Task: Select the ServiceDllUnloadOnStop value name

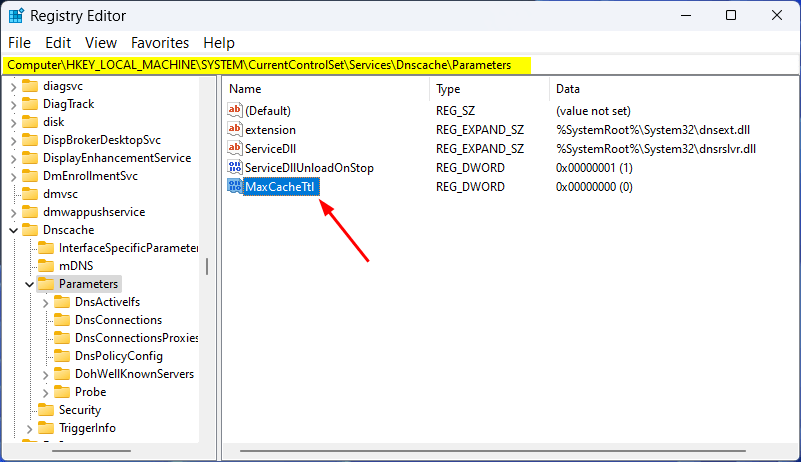Action: [x=310, y=168]
